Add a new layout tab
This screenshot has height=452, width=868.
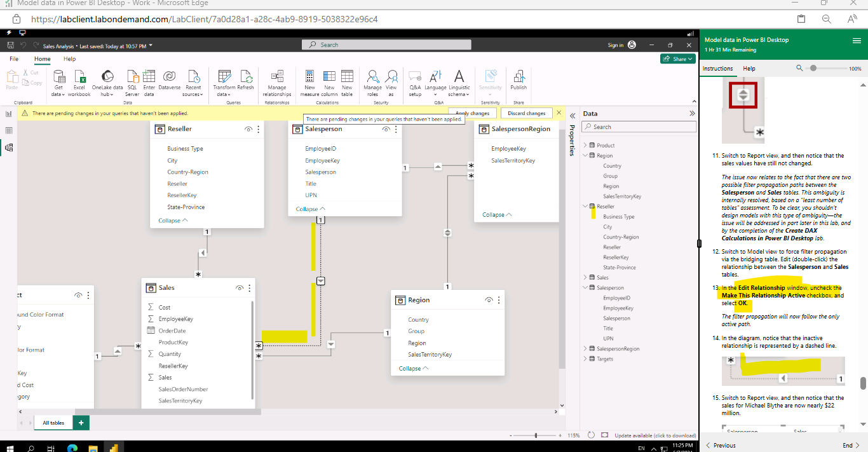81,423
